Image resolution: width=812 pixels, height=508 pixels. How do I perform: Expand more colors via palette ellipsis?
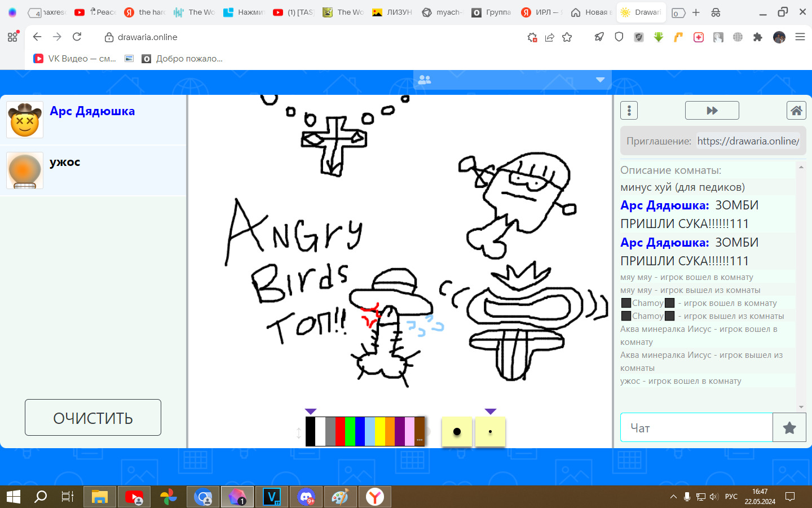[420, 440]
